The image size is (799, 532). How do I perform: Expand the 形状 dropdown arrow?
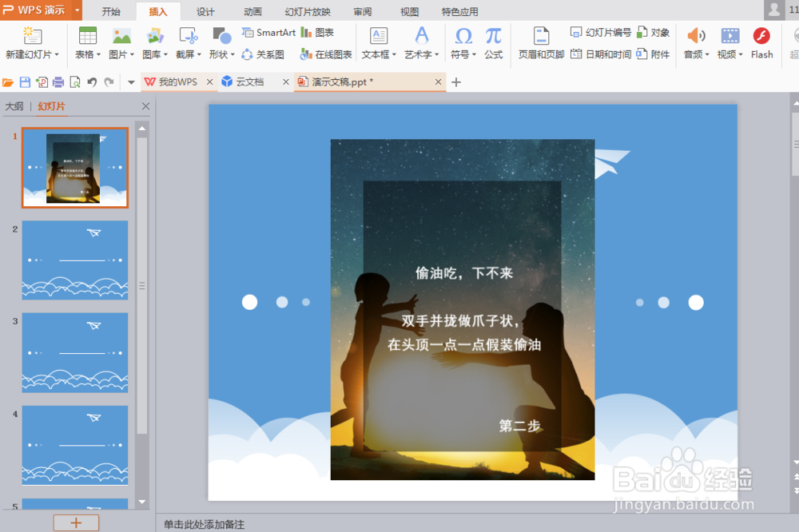click(233, 54)
